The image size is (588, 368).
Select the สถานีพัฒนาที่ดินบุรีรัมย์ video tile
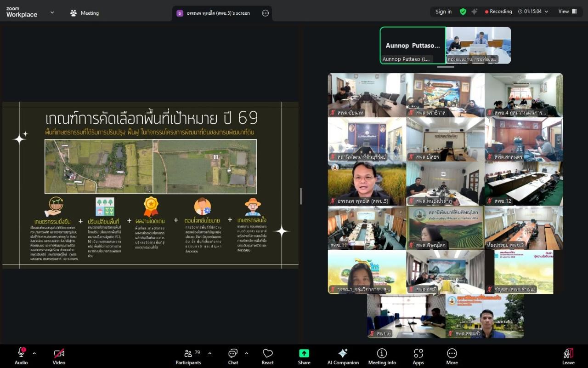click(367, 139)
